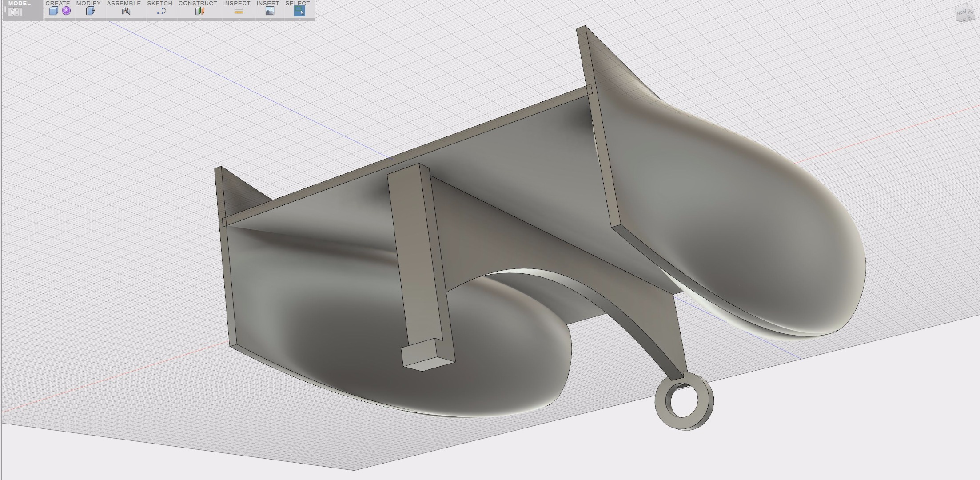Expand the INSERT dropdown arrow

point(270,20)
